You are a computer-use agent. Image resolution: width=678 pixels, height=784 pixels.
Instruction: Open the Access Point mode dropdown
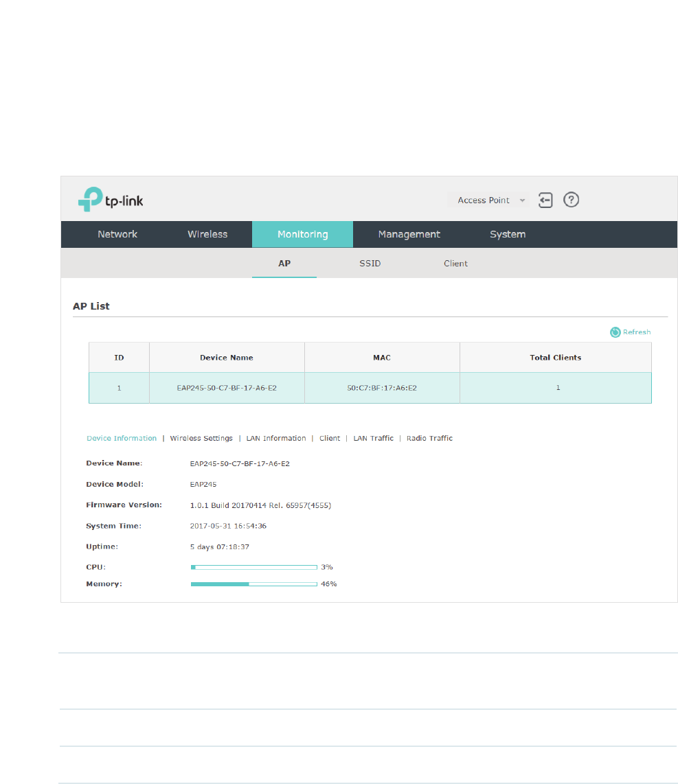[x=488, y=200]
